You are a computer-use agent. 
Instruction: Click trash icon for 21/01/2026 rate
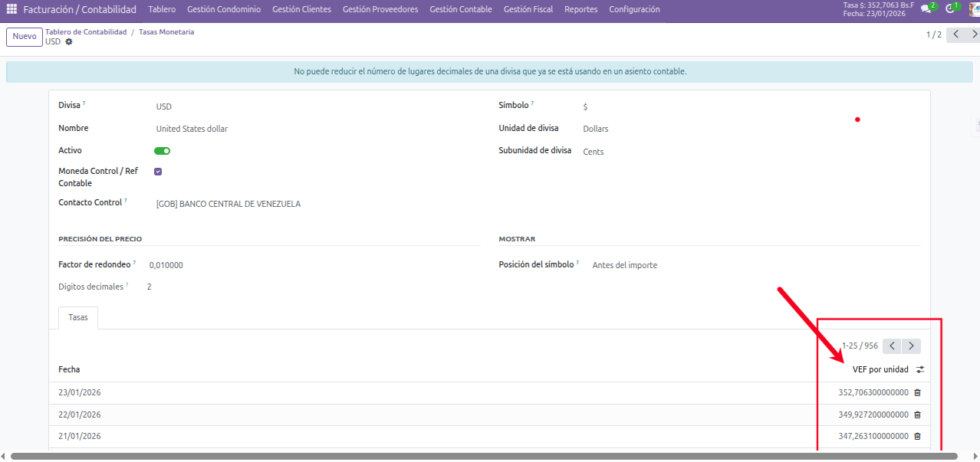[x=917, y=436]
